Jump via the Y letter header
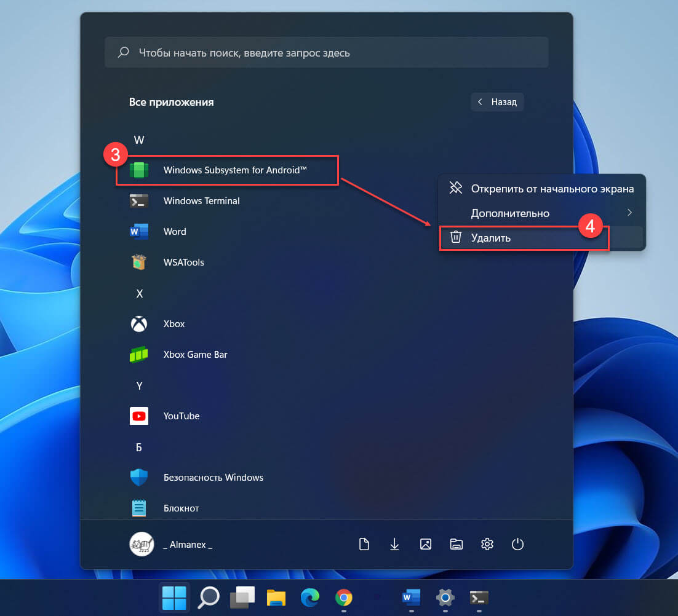 [139, 385]
